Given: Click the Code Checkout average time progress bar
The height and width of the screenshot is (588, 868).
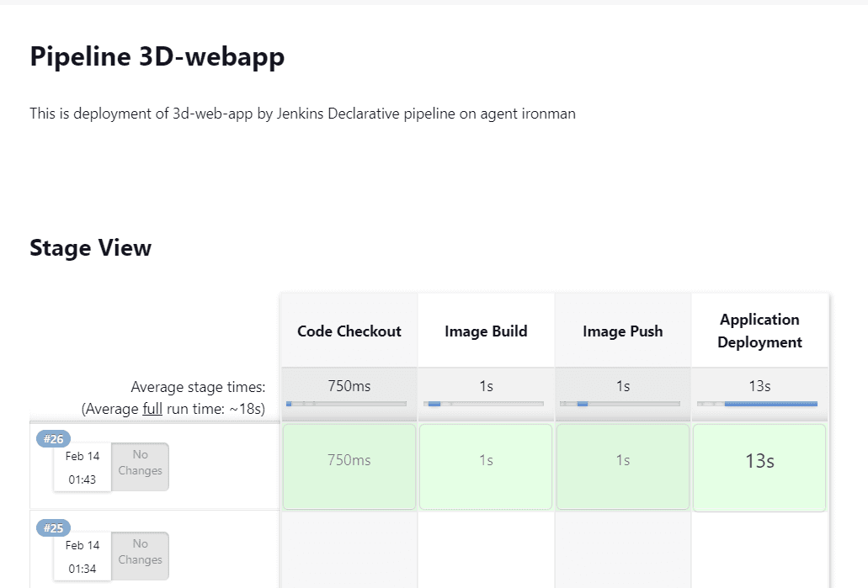Looking at the screenshot, I should point(349,404).
